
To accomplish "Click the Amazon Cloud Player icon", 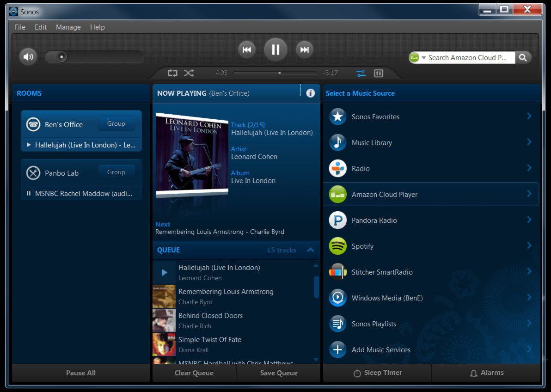I will pos(338,195).
